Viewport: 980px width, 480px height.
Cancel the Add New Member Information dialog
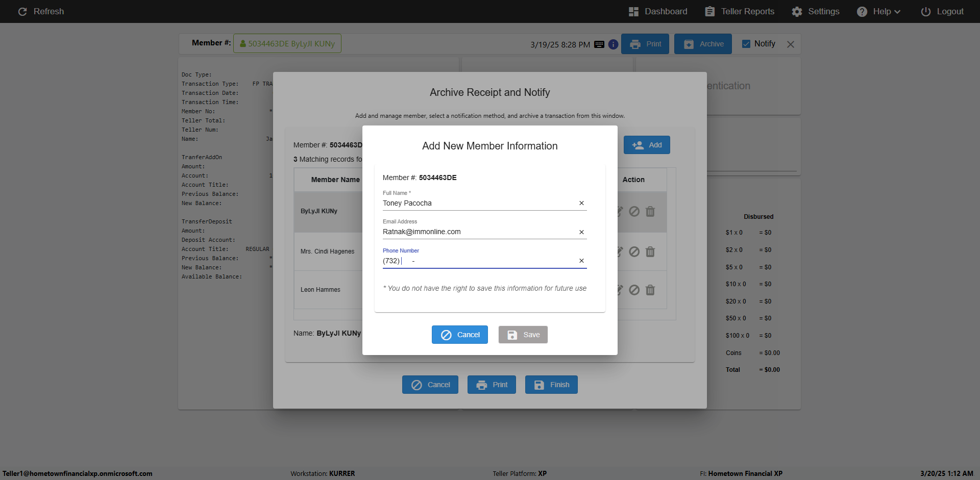point(460,335)
